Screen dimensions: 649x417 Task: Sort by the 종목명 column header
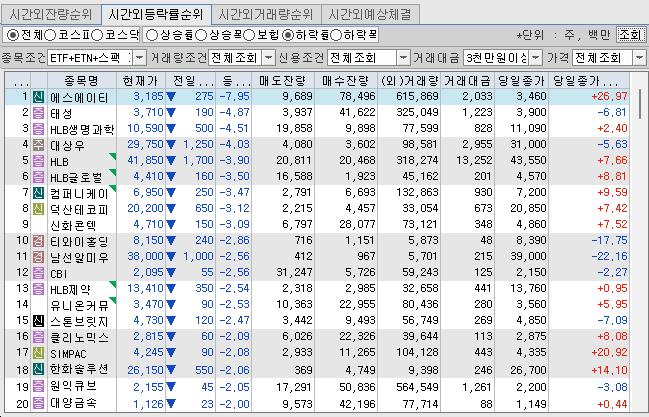(82, 80)
